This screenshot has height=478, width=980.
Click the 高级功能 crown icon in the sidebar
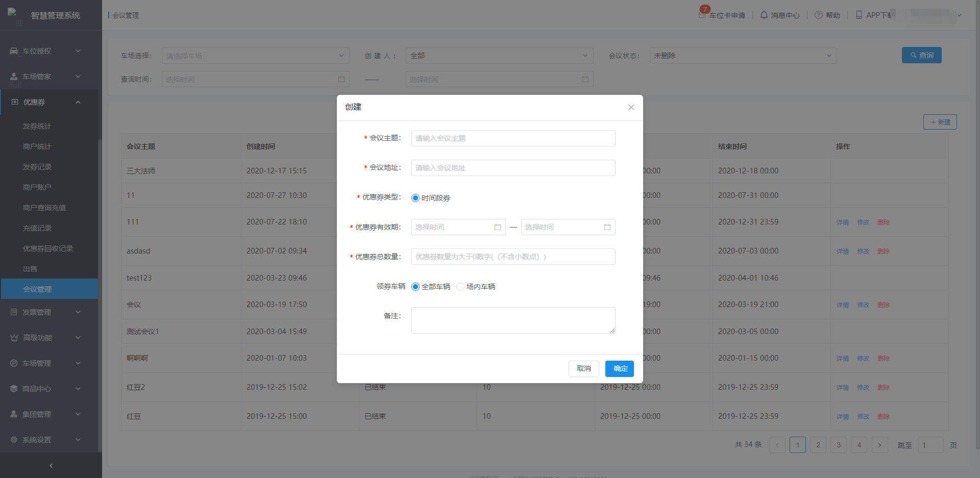(x=14, y=338)
